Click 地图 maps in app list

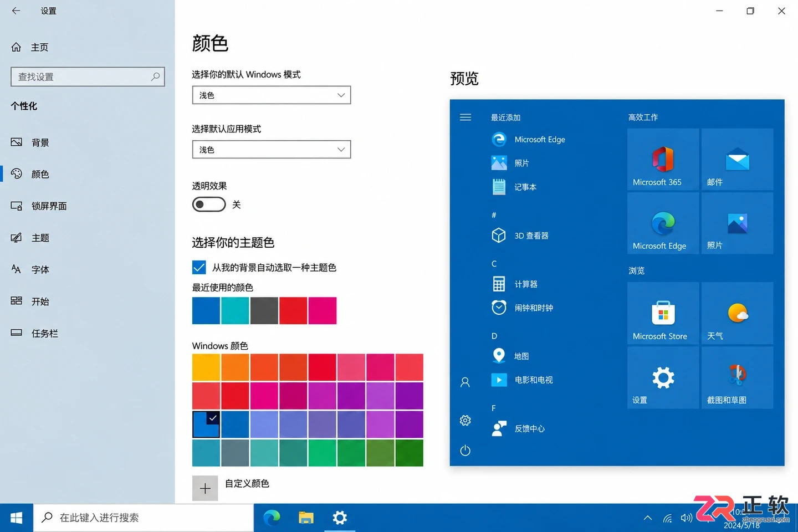tap(511, 356)
